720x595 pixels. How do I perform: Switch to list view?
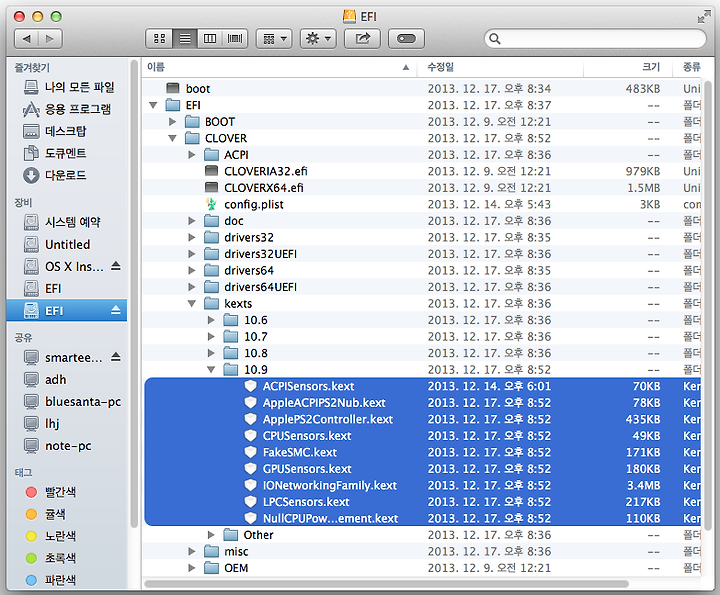[185, 39]
